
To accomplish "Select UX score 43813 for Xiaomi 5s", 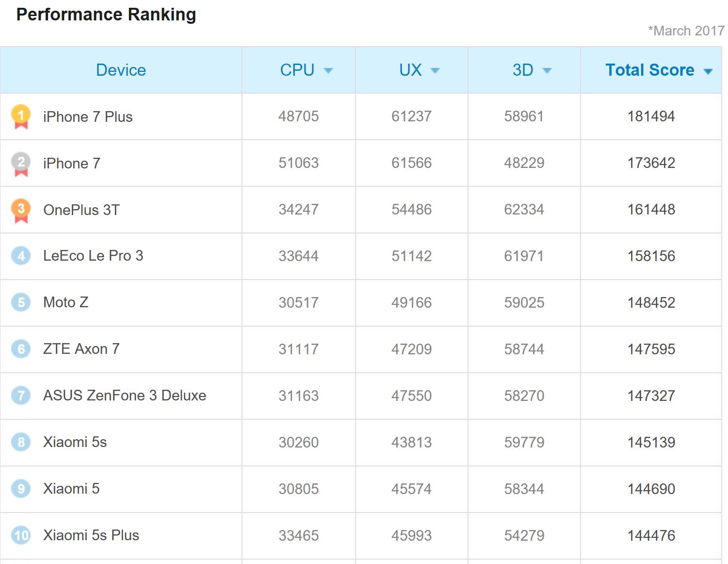I will pos(412,443).
